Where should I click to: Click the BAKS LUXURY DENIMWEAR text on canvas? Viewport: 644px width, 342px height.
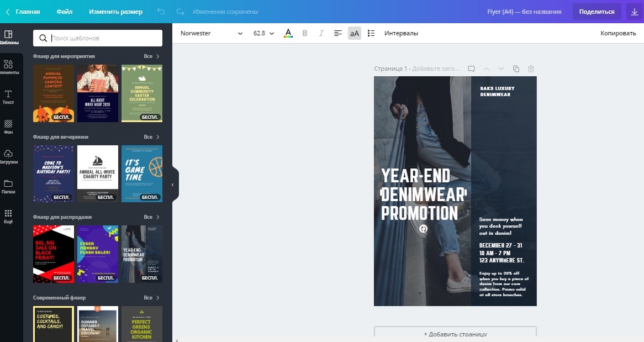tap(497, 91)
